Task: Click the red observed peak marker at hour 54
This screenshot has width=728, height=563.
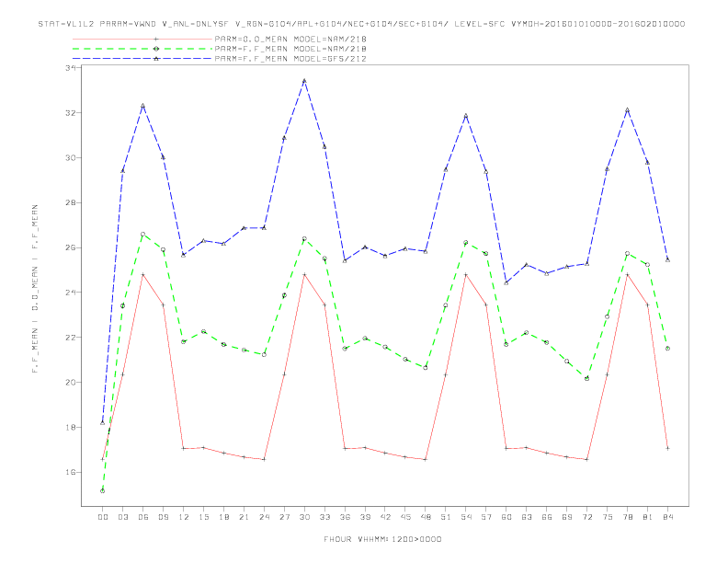Action: (x=466, y=274)
